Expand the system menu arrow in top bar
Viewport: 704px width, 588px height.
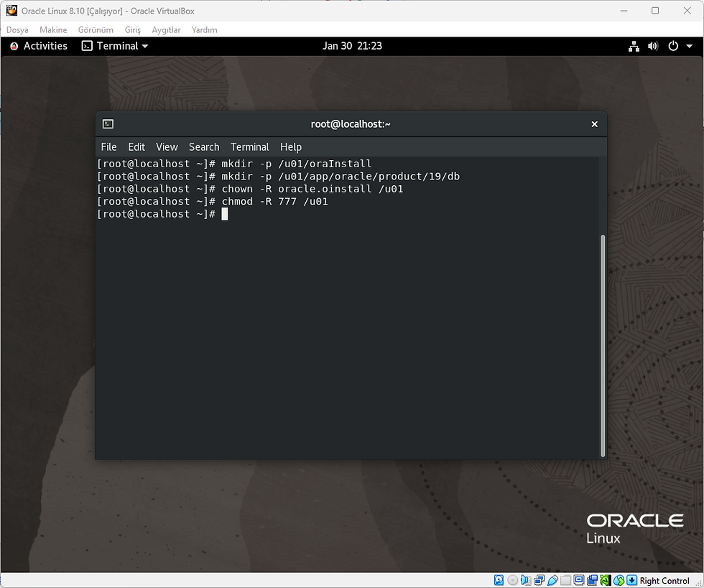pos(689,46)
